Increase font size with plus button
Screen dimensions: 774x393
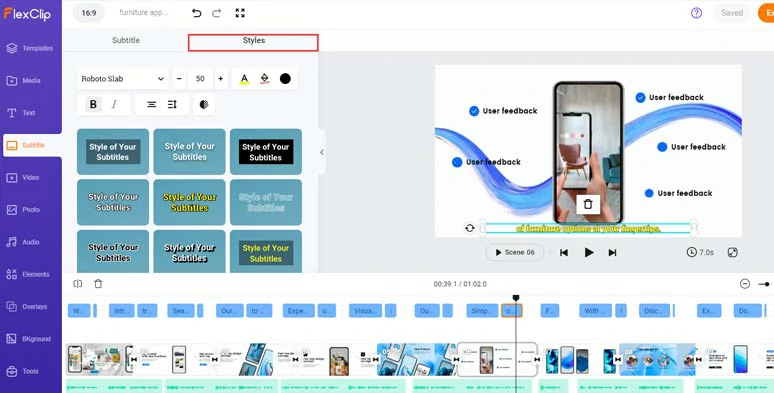point(221,79)
